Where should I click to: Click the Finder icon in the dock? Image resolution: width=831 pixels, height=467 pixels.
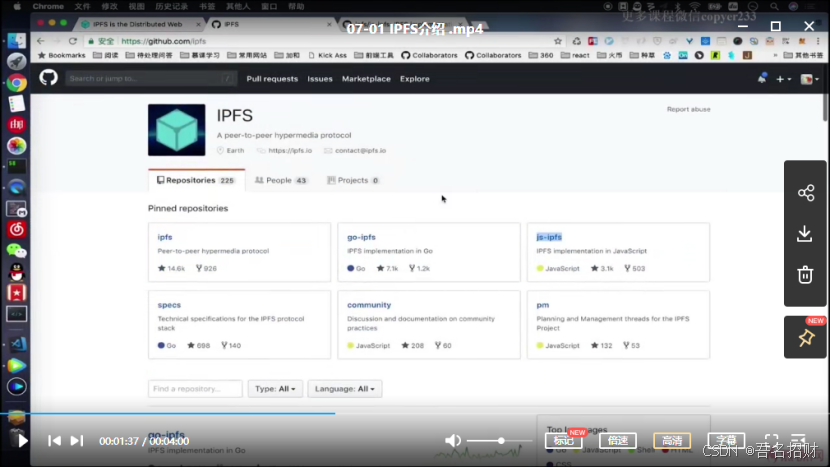16,41
